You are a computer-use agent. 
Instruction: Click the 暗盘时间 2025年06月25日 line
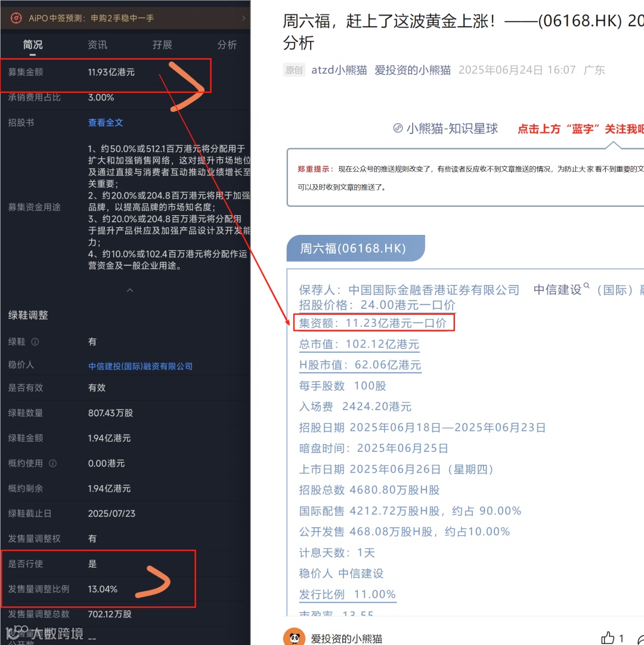point(374,448)
